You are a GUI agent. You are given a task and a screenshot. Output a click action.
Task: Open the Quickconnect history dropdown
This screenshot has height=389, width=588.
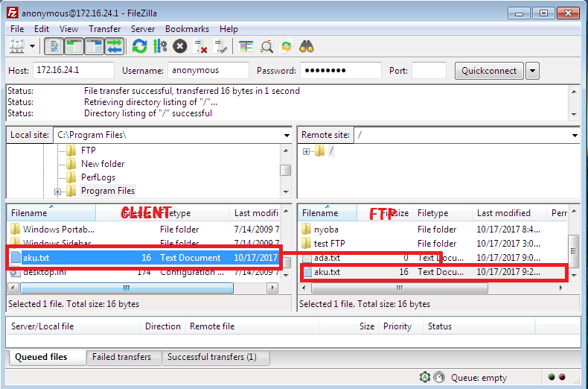point(532,71)
